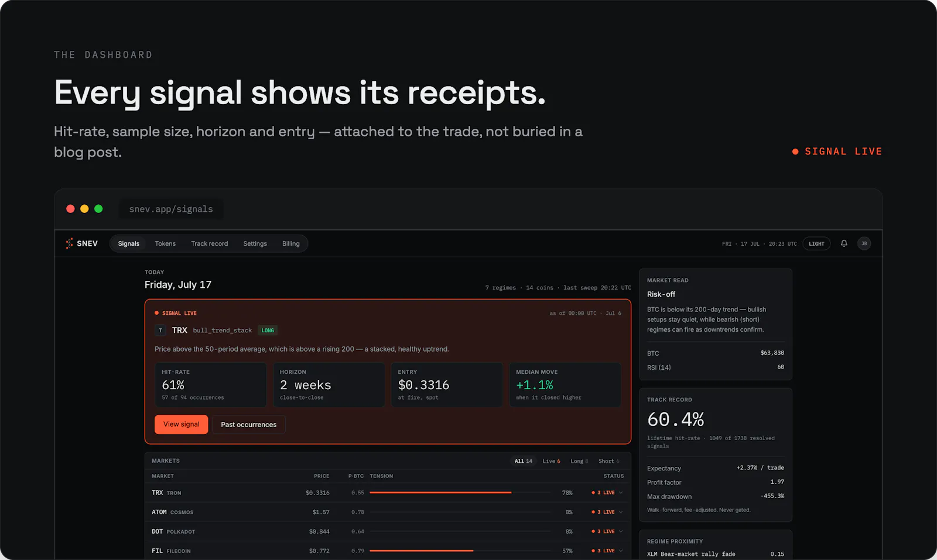The image size is (937, 560).
Task: Click the Risk-off market read heading
Action: (661, 294)
